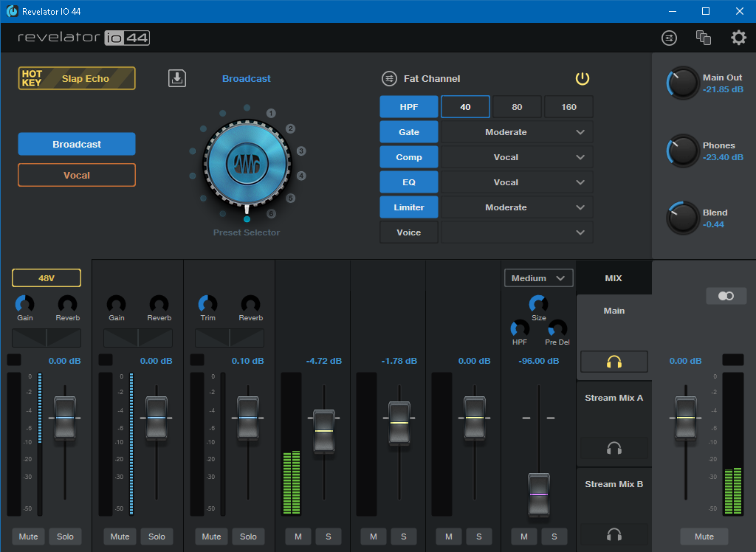Click the reverb Size knob
Viewport: 756px width, 552px height.
pos(538,304)
